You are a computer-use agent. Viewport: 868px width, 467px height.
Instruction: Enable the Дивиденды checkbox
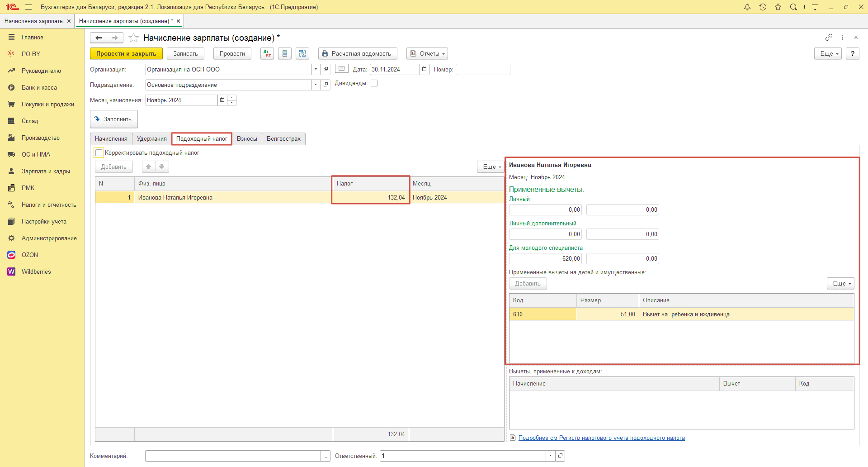coord(374,83)
